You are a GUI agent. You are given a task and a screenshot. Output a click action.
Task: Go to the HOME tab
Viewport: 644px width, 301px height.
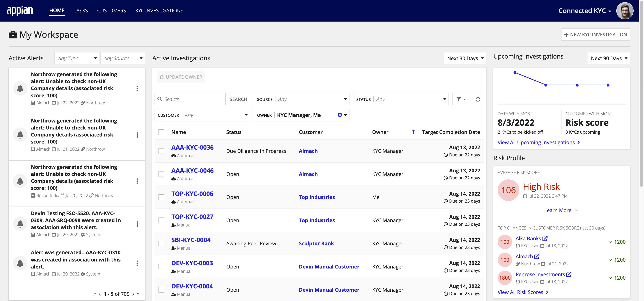point(57,10)
